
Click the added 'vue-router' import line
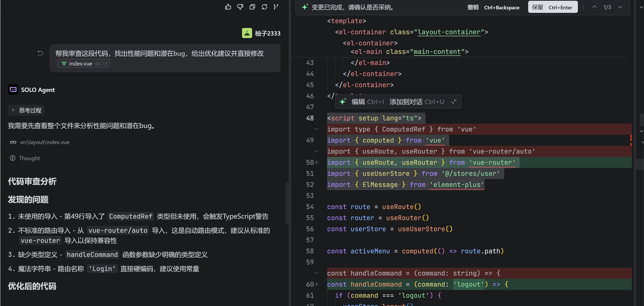click(x=479, y=162)
